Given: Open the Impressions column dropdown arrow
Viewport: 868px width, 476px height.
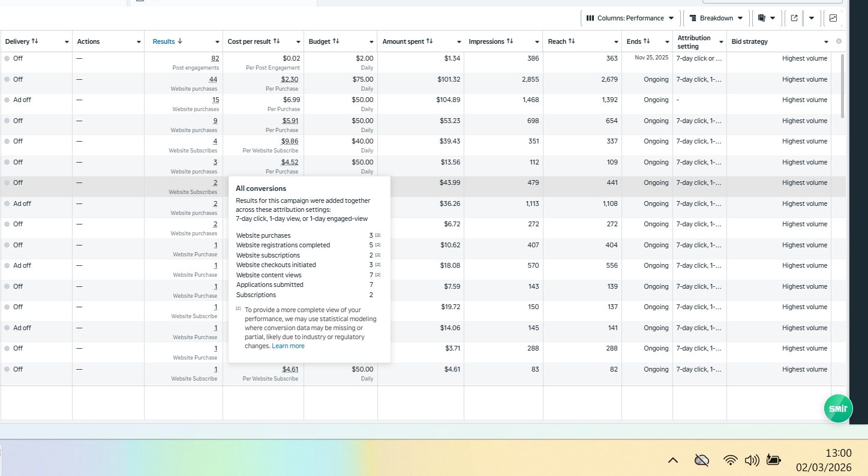Looking at the screenshot, I should point(537,42).
